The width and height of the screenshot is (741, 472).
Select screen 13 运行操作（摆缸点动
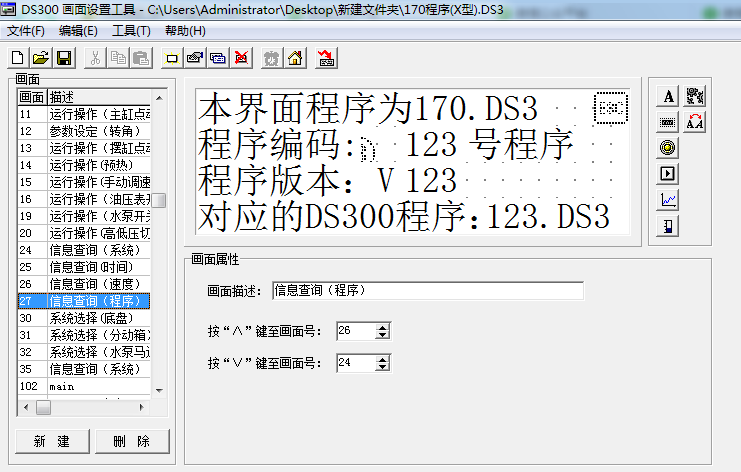(x=84, y=148)
